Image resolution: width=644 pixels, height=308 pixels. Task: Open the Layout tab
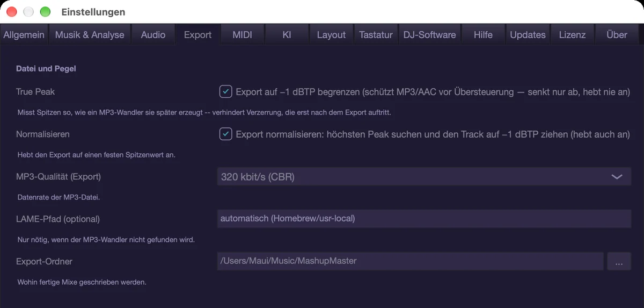331,34
